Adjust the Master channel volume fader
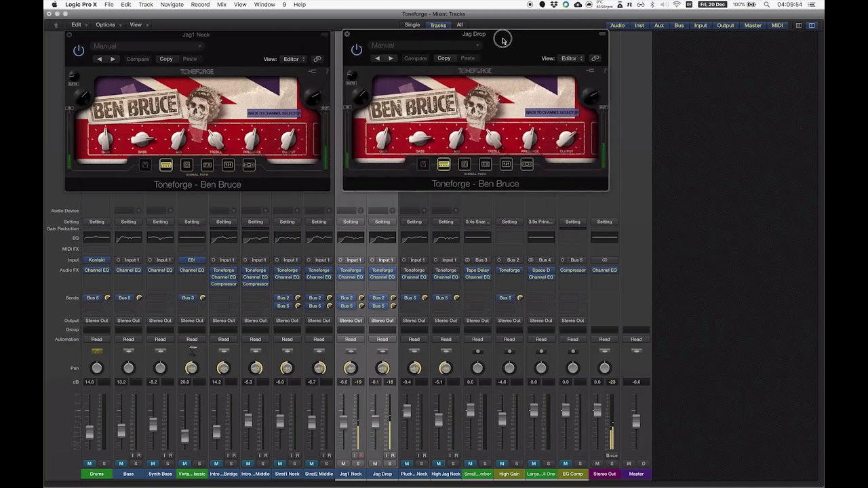This screenshot has height=488, width=868. coord(636,421)
